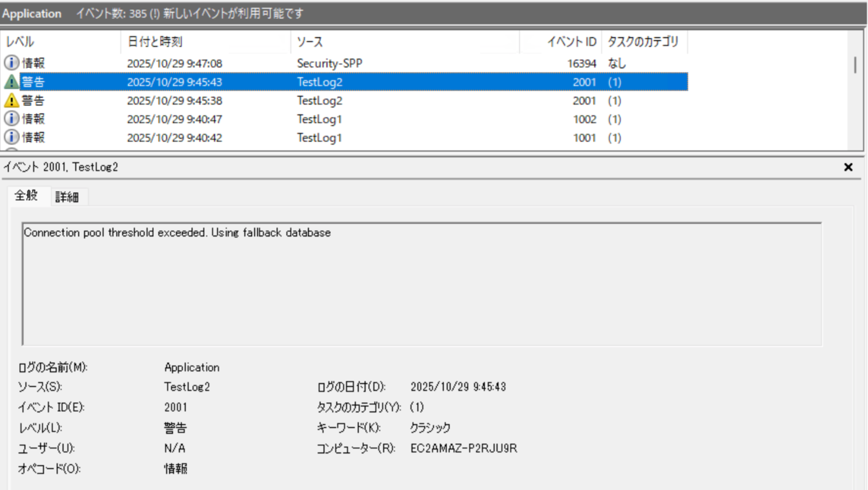Click the ソース column header
868x490 pixels.
(310, 42)
